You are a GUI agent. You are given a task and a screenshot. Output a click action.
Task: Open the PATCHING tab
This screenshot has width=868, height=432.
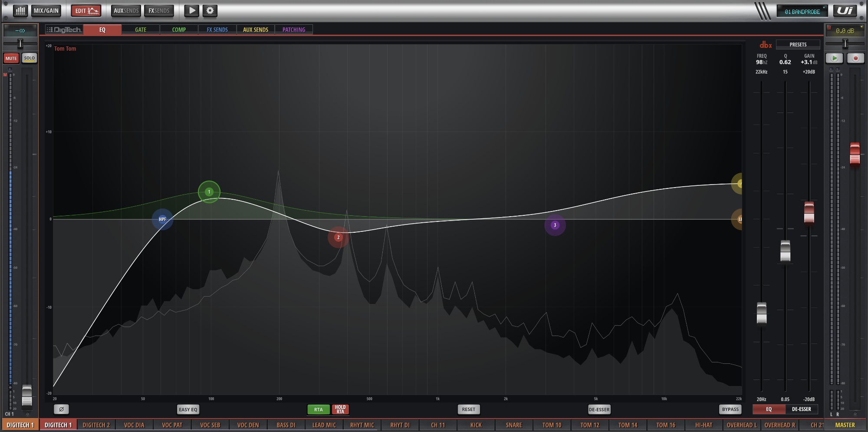pos(294,30)
